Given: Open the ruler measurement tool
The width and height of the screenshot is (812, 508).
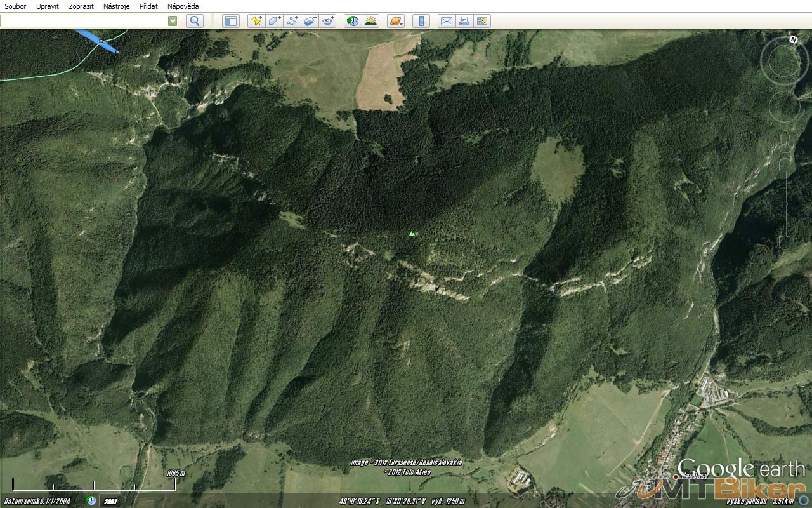Looking at the screenshot, I should tap(421, 21).
